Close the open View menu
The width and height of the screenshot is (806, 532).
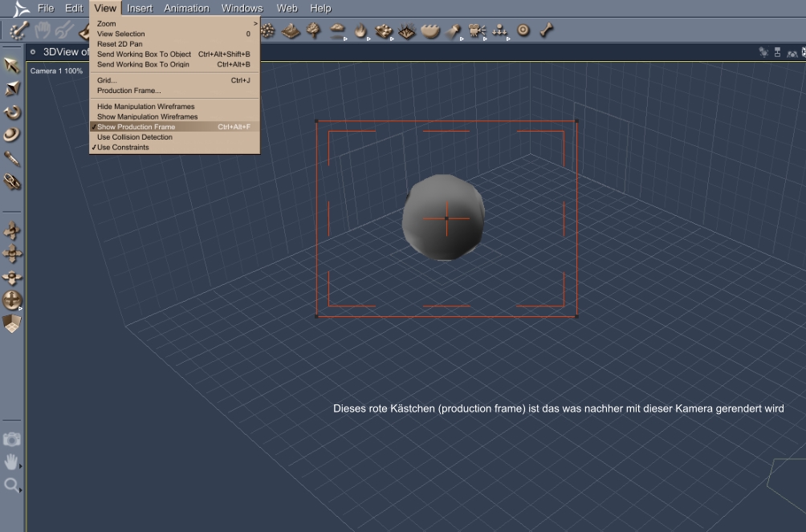point(105,8)
